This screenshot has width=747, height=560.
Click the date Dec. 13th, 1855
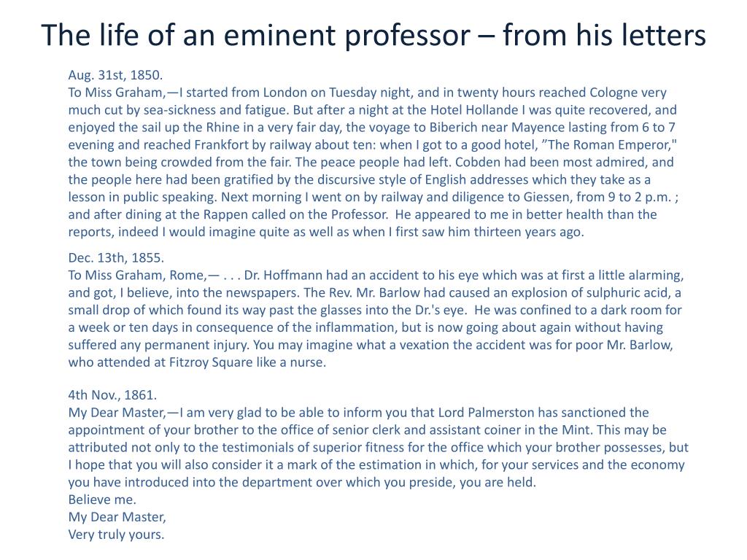[116, 258]
